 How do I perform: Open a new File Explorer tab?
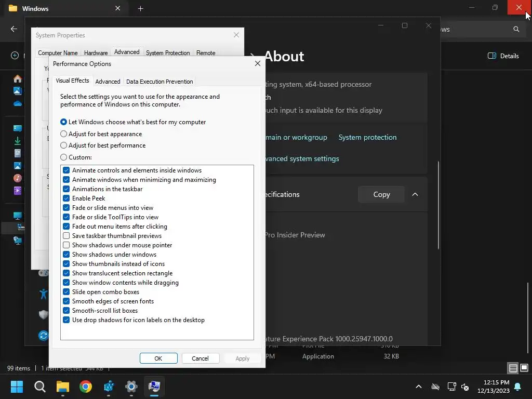pos(140,8)
